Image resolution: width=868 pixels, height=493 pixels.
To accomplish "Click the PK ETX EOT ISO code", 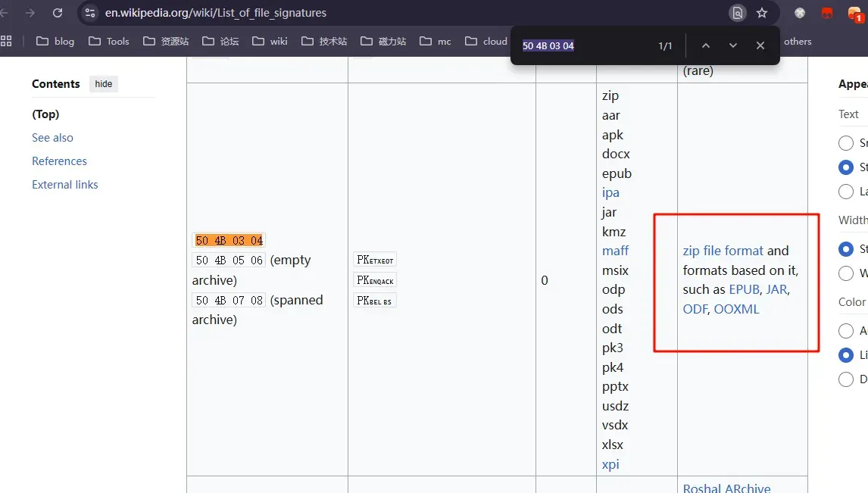I will 375,260.
